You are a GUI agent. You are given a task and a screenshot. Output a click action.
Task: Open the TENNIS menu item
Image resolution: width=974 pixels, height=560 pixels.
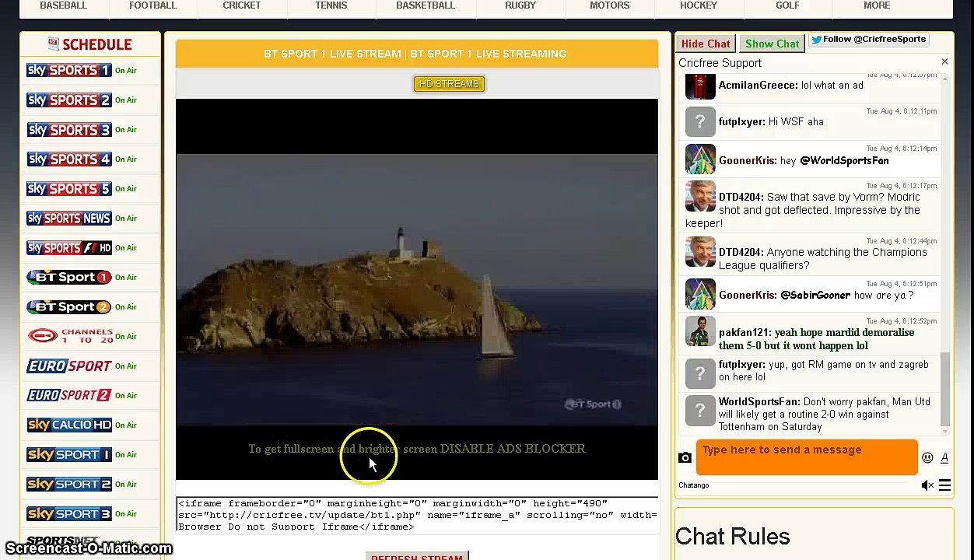(x=331, y=5)
